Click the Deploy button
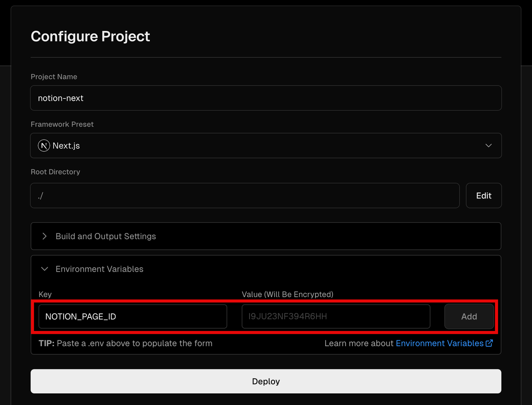This screenshot has height=405, width=532. pyautogui.click(x=266, y=381)
